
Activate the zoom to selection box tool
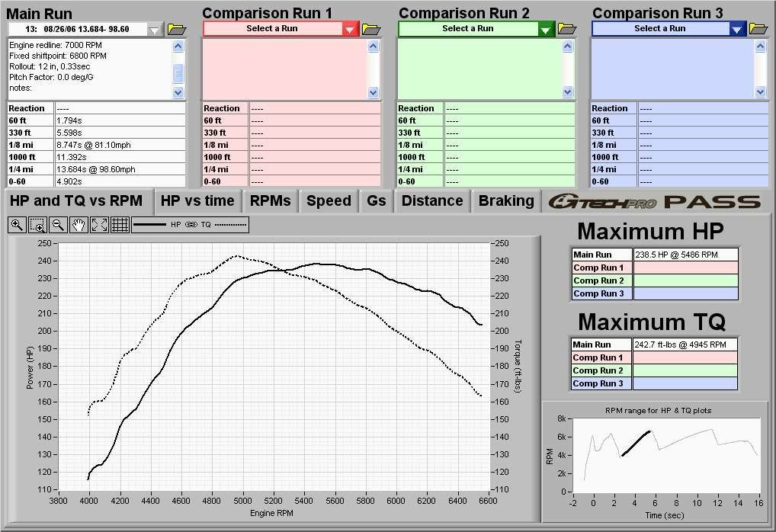point(37,225)
